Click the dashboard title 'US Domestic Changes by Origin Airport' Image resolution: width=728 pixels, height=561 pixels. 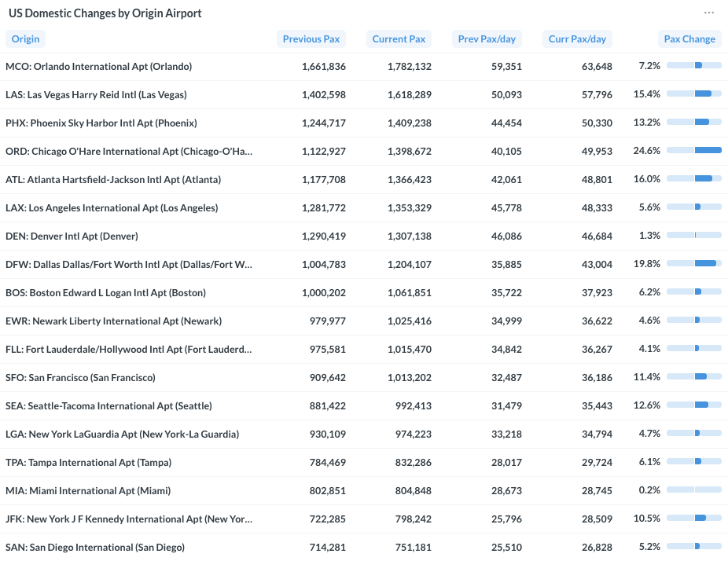click(105, 13)
